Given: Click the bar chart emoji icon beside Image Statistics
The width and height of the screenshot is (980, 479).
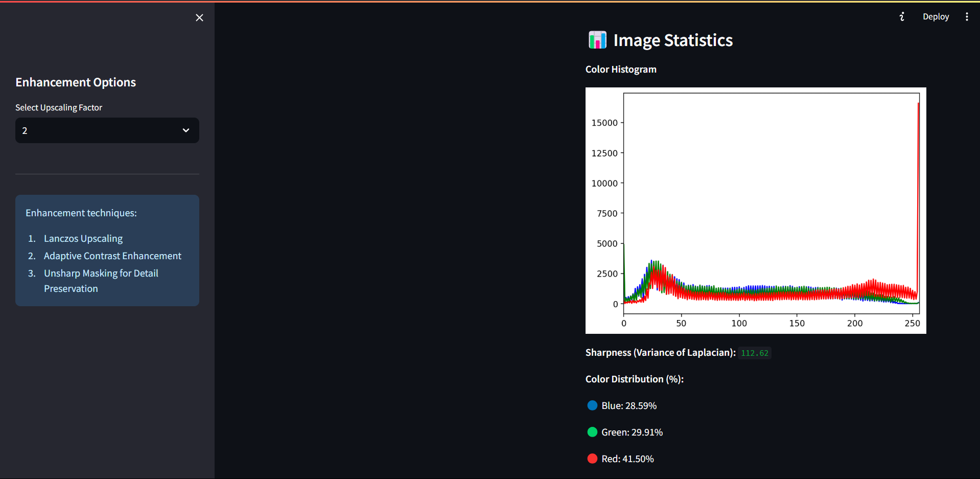Looking at the screenshot, I should click(597, 40).
